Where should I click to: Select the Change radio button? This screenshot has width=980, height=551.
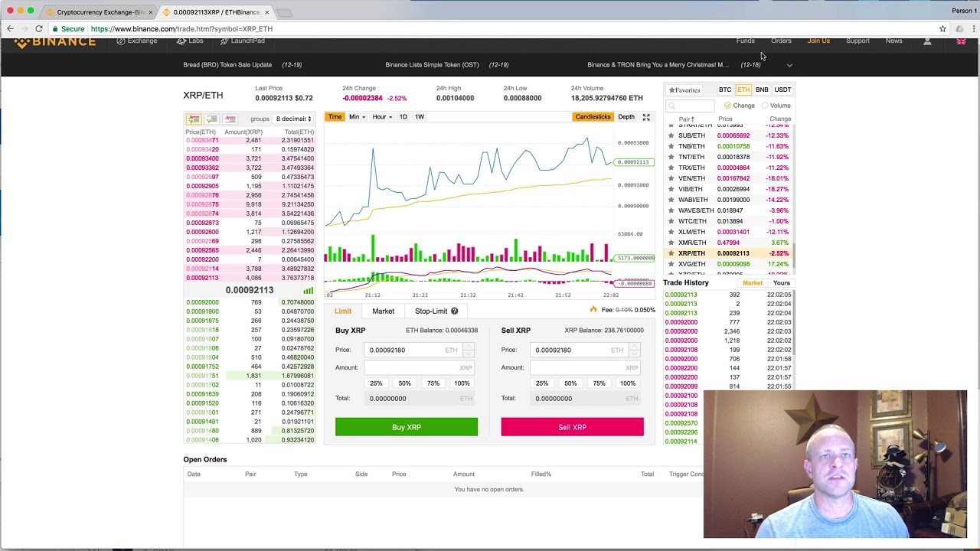click(x=727, y=106)
